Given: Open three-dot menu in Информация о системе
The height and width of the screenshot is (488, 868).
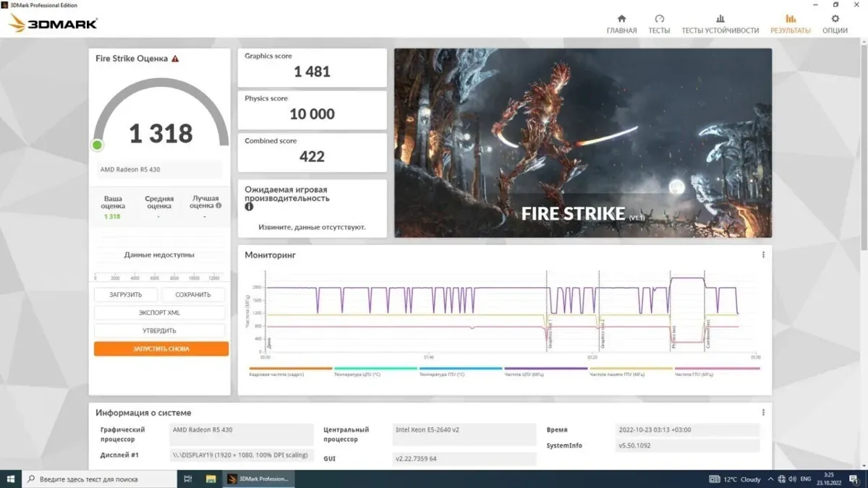Looking at the screenshot, I should (763, 413).
